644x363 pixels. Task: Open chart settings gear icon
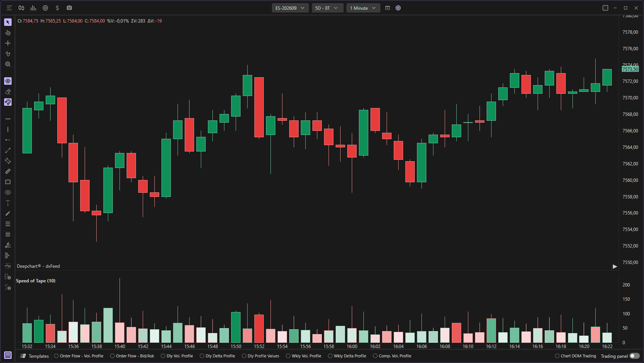pos(45,8)
